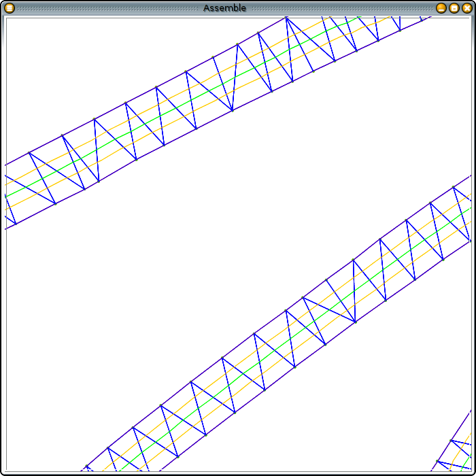Minimize the Assemble window
476x476 pixels.
[x=441, y=8]
